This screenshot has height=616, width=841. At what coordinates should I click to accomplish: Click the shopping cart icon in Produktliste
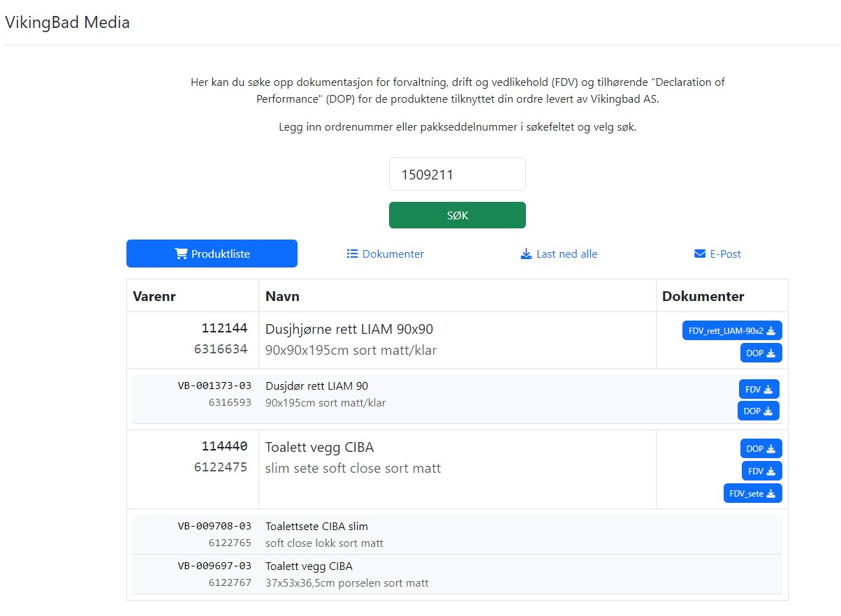click(181, 254)
